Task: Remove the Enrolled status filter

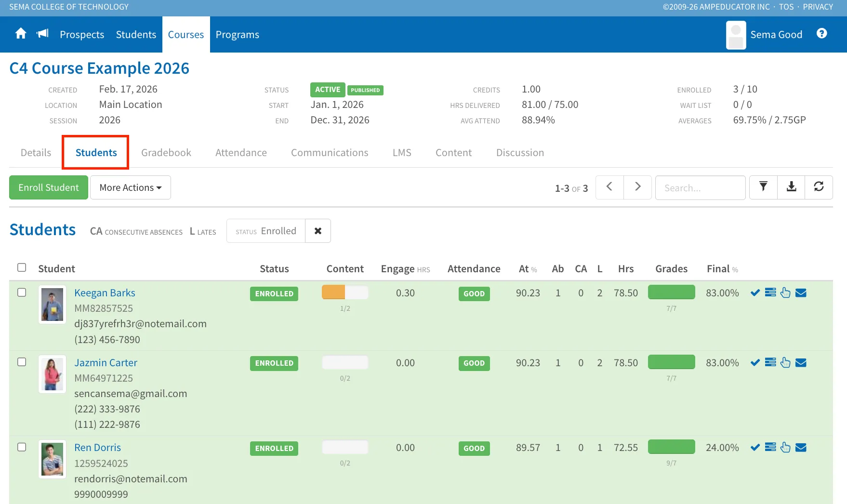Action: [x=318, y=231]
